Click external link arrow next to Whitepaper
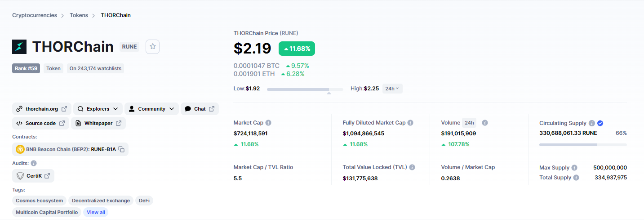This screenshot has height=223, width=644. 119,123
